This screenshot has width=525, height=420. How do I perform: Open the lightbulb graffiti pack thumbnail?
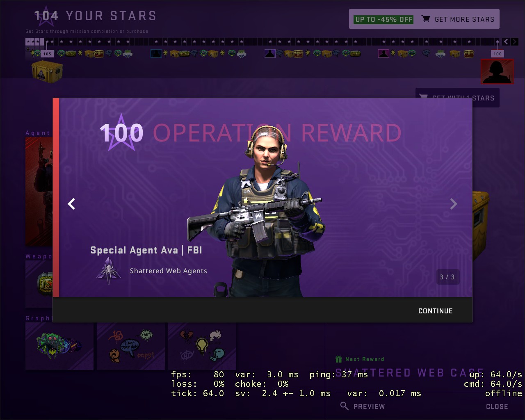[202, 346]
